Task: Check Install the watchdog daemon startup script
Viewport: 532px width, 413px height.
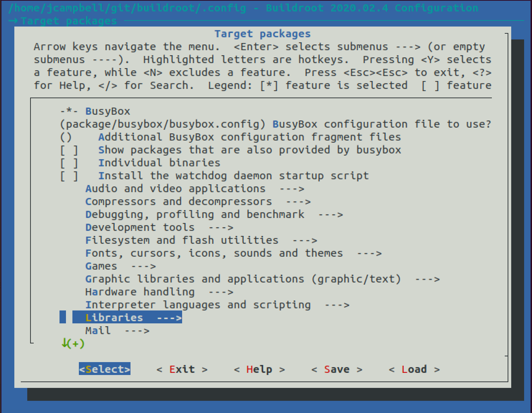Action: tap(69, 176)
